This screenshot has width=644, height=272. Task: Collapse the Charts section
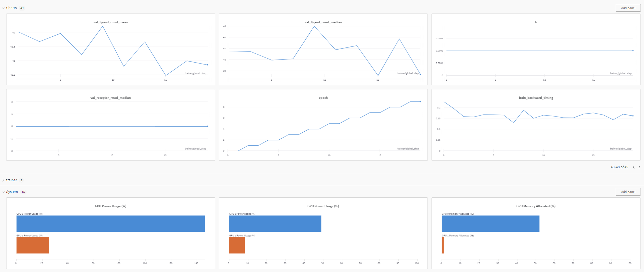point(3,8)
